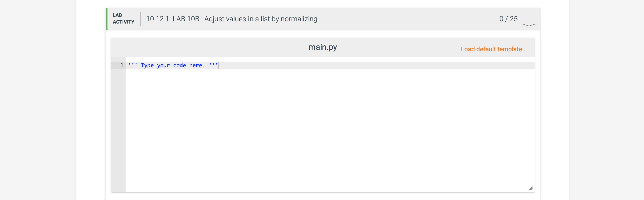
Task: Place the cursor on the word "Type"
Action: pos(147,65)
